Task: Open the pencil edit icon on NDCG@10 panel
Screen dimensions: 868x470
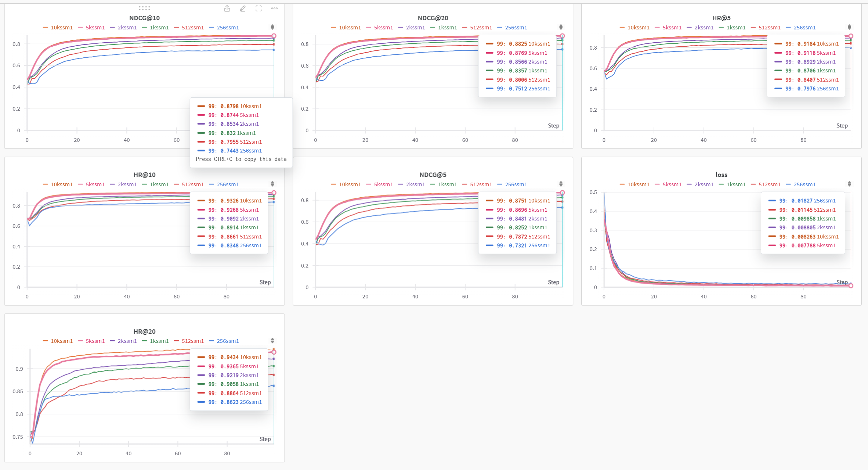Action: pos(243,8)
